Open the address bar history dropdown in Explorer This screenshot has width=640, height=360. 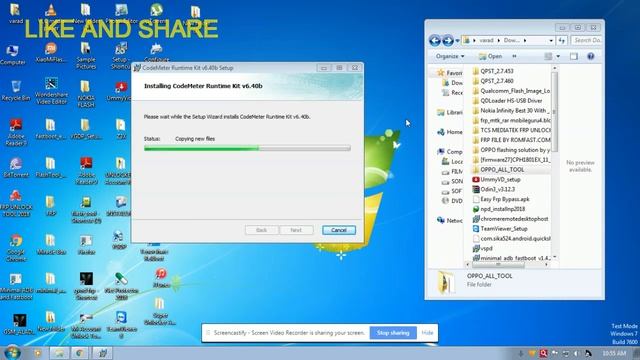click(551, 40)
